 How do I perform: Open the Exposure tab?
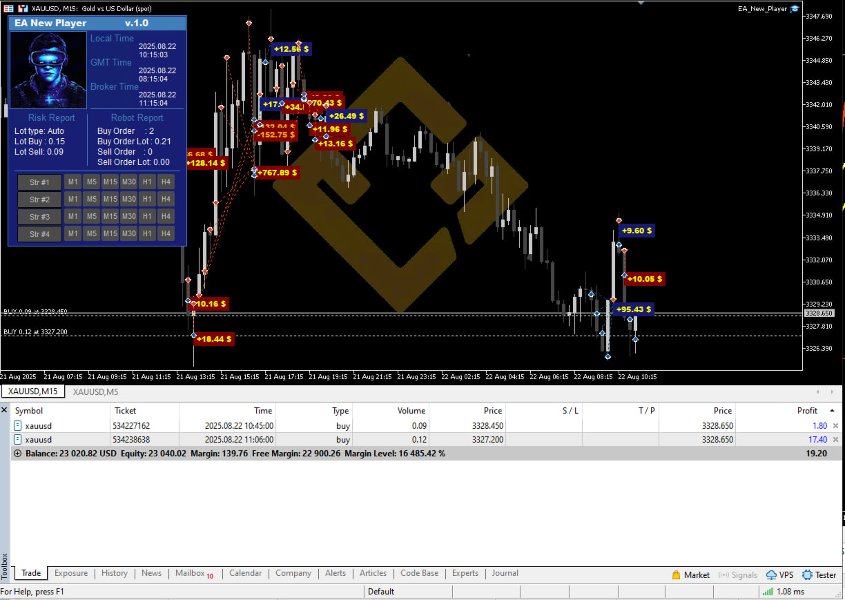tap(71, 573)
